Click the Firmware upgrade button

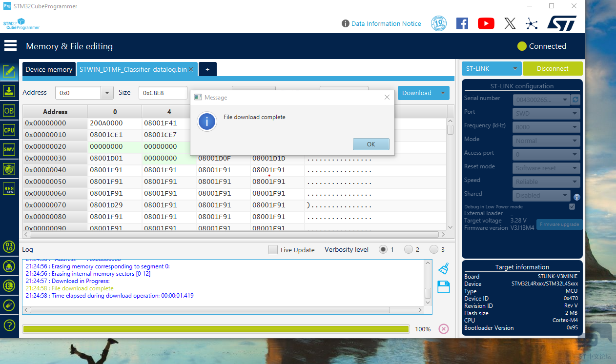click(x=559, y=224)
